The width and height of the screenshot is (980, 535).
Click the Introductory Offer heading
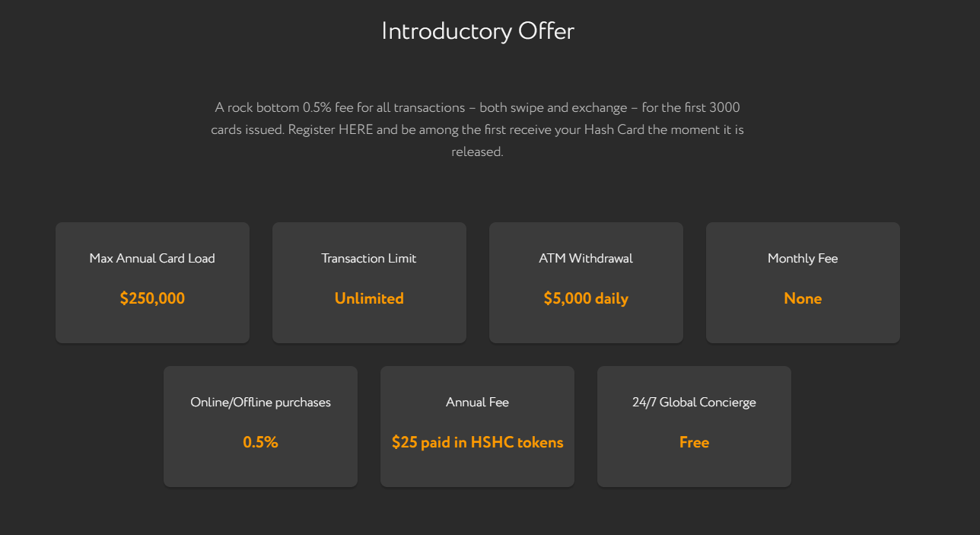tap(477, 31)
